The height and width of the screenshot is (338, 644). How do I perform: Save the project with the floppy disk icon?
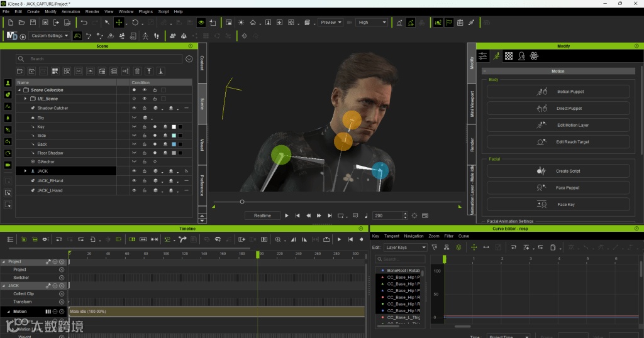tap(33, 23)
